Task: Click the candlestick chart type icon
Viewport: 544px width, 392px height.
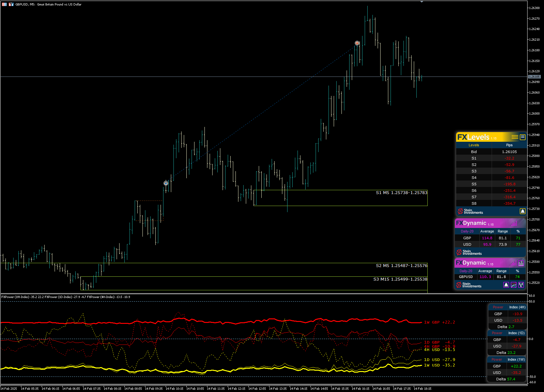Action: coord(11,4)
